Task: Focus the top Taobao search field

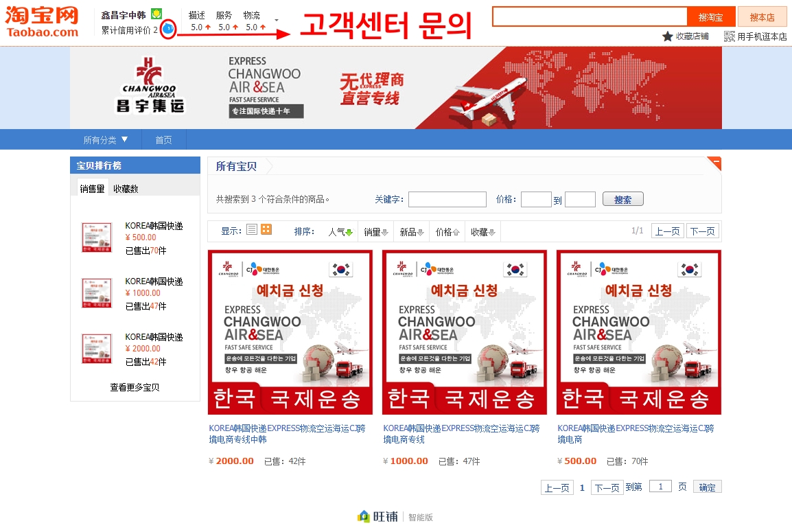Action: pos(590,16)
